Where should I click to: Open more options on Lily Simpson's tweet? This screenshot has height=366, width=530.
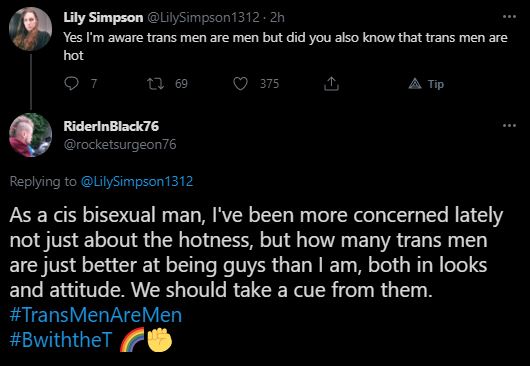pyautogui.click(x=509, y=17)
